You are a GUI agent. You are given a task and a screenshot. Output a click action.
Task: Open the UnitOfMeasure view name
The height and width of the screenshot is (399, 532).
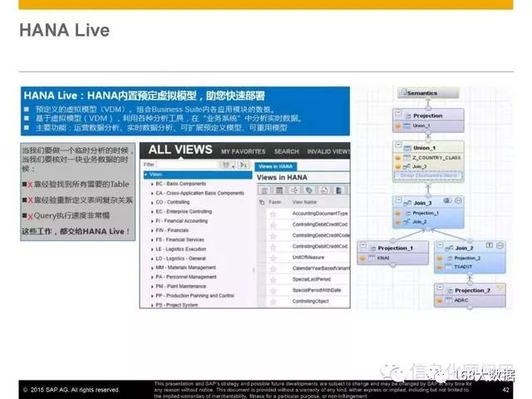308,257
